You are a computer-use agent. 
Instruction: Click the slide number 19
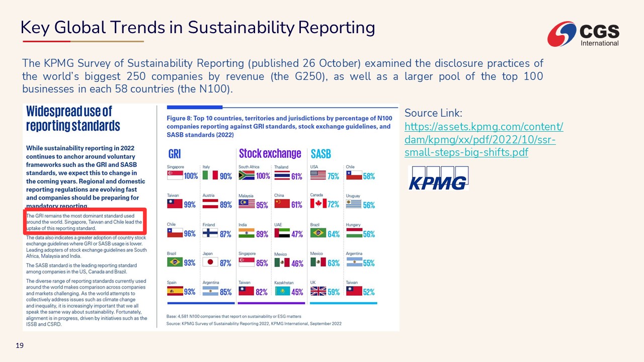tap(20, 345)
